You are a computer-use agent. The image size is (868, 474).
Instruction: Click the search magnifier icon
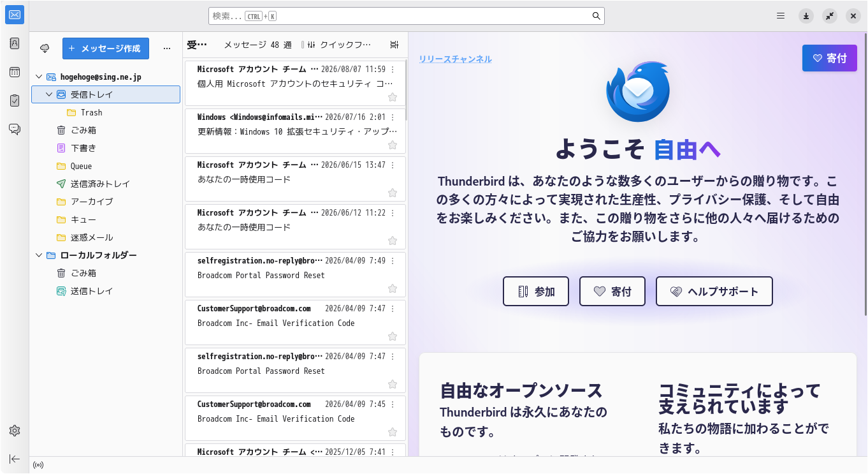point(597,16)
